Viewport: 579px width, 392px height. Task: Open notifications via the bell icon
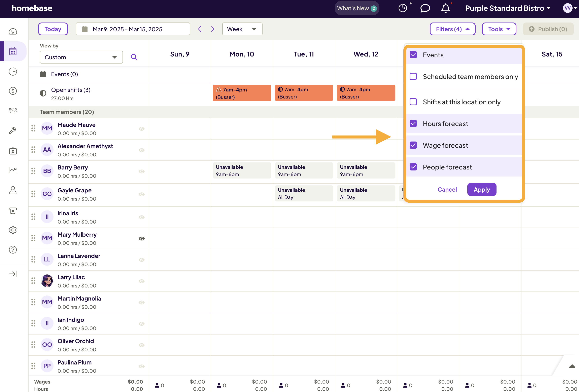pos(445,8)
